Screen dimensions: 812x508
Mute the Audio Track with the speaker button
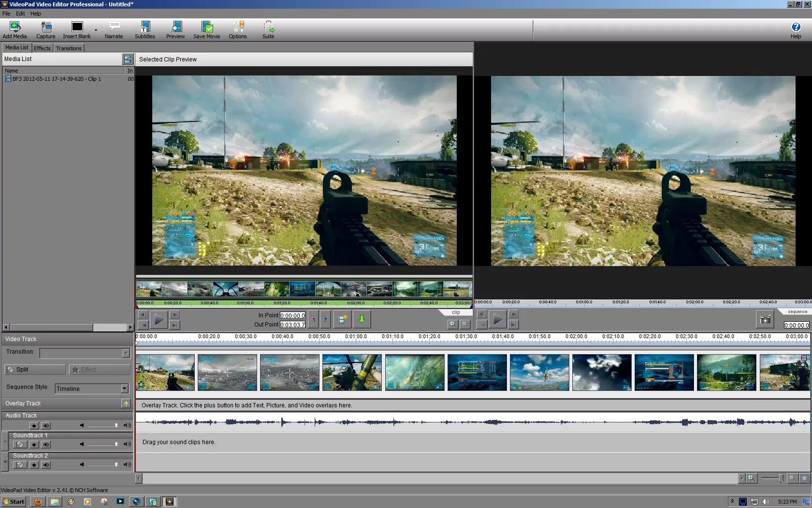tap(46, 426)
